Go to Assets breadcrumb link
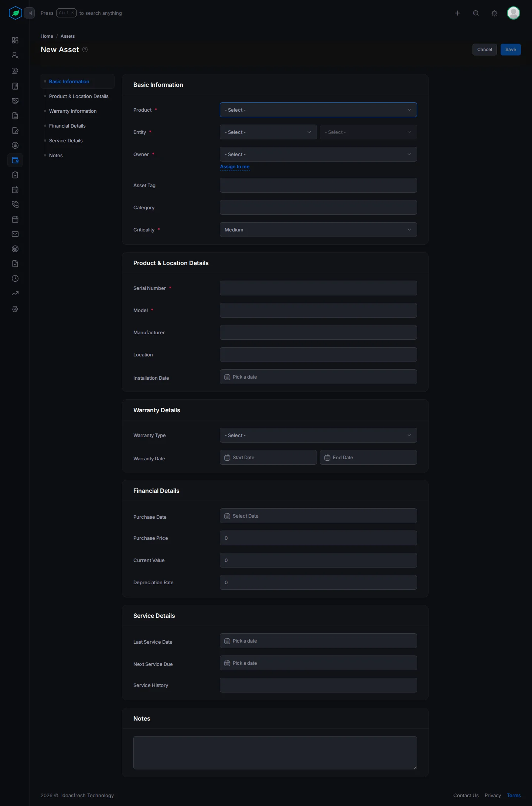This screenshot has height=806, width=532. click(68, 36)
